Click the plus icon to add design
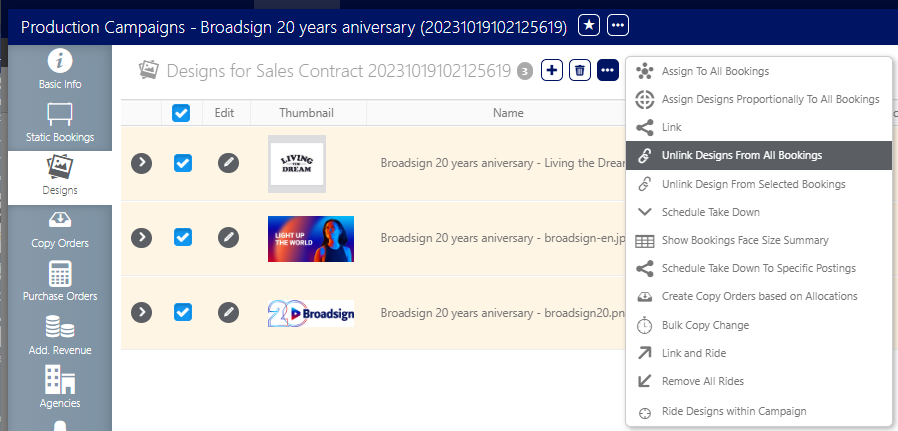Viewport: 898px width, 431px height. [x=552, y=70]
